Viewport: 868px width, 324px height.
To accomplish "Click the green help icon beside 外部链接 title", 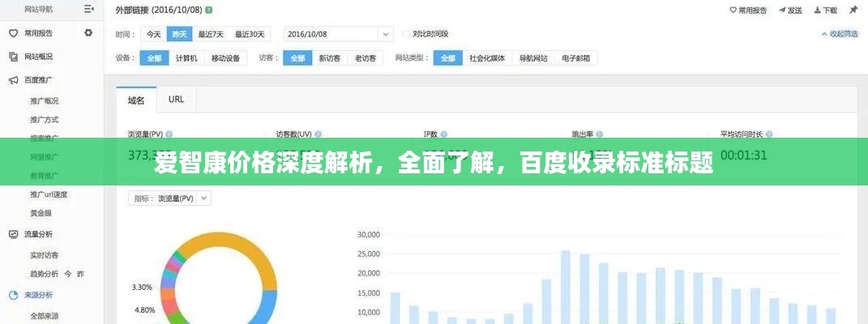I will coord(209,11).
